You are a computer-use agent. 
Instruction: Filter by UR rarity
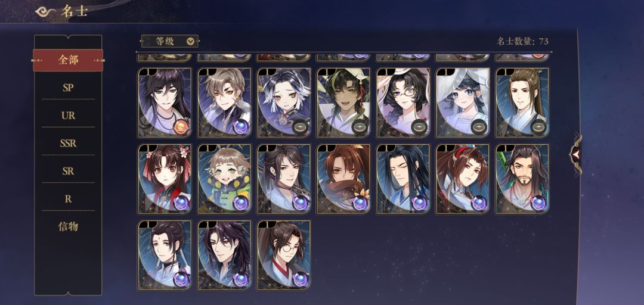coord(68,116)
